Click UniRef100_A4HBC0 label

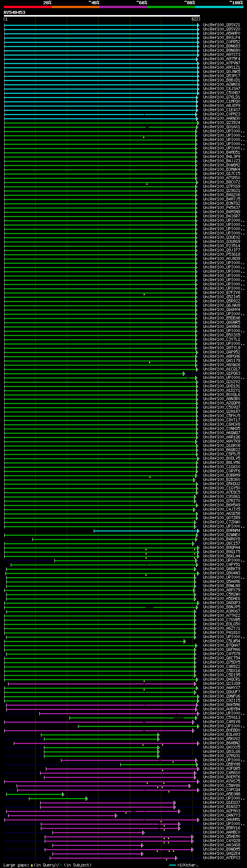222,832
